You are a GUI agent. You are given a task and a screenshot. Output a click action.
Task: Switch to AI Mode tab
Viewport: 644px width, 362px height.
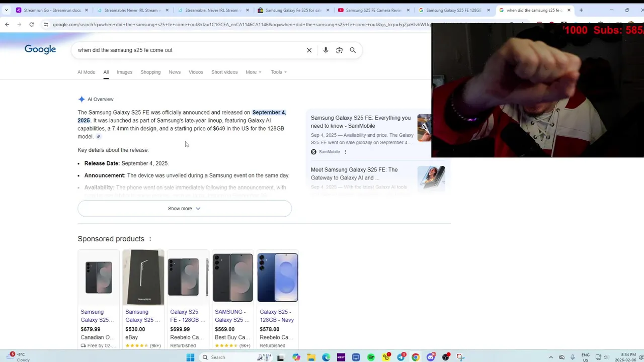pyautogui.click(x=86, y=72)
